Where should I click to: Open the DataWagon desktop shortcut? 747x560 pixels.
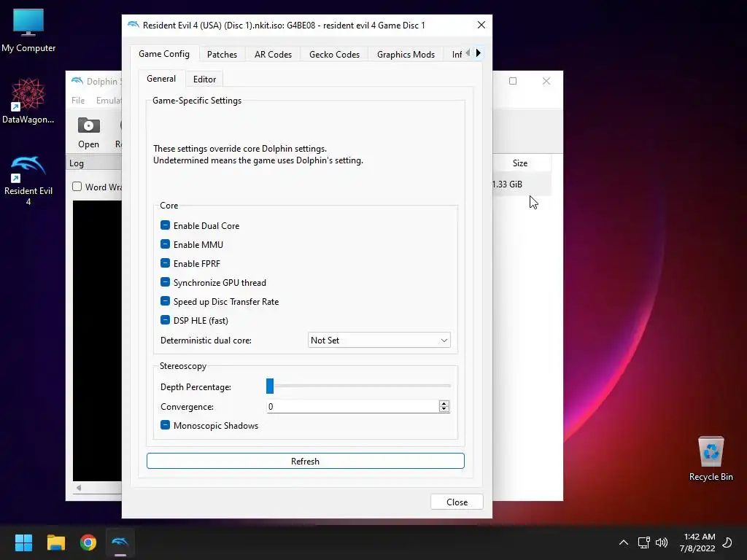click(28, 101)
